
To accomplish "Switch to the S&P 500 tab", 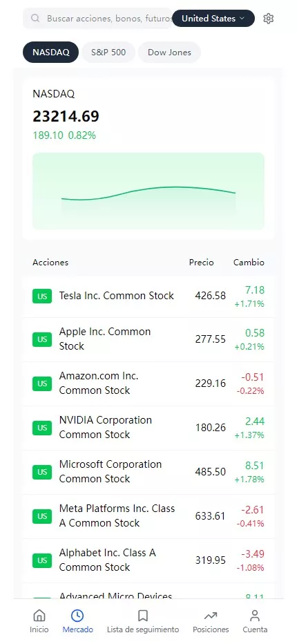I will (x=108, y=52).
